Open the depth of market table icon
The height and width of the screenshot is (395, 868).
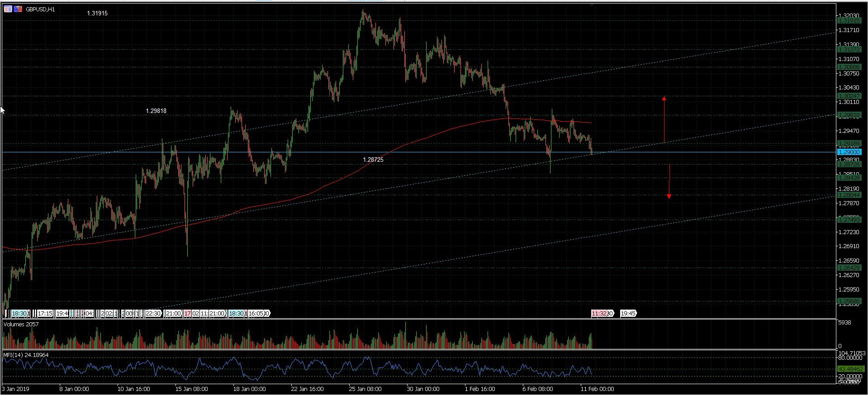(8, 9)
